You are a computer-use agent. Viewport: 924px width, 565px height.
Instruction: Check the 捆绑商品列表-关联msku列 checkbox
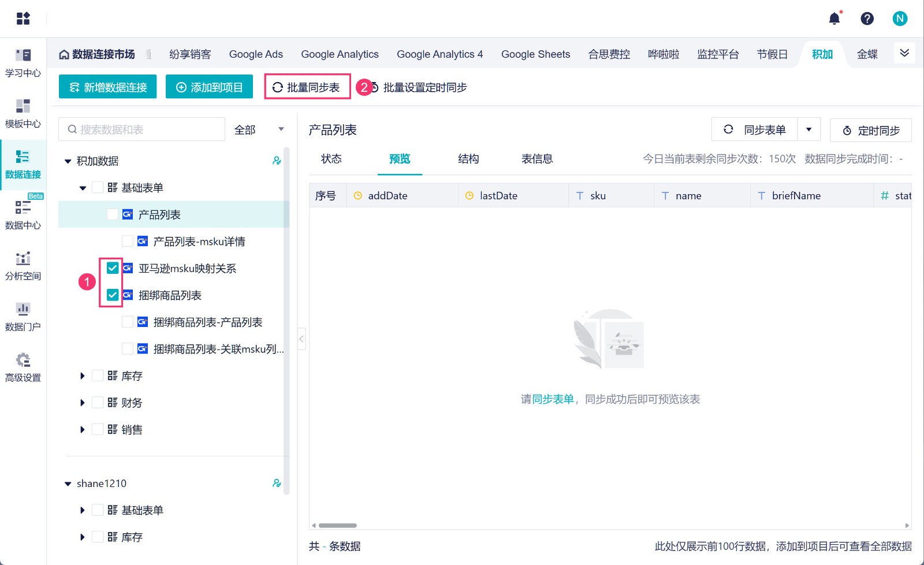(x=128, y=349)
